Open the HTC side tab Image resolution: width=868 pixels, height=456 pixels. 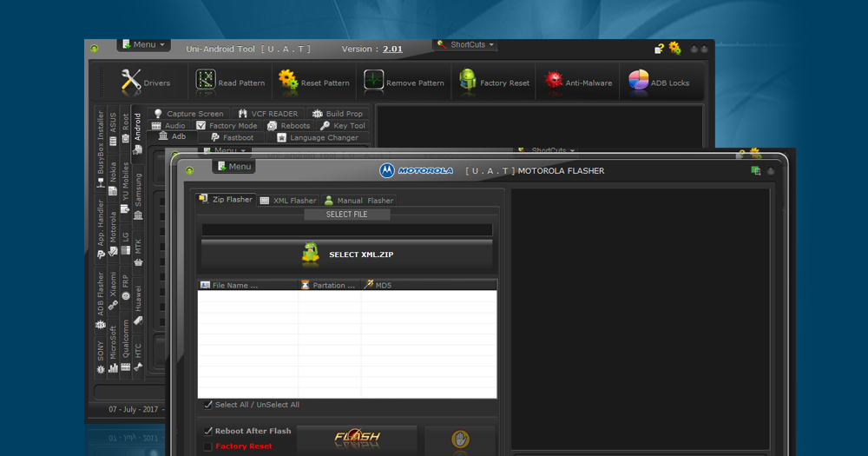coord(138,357)
